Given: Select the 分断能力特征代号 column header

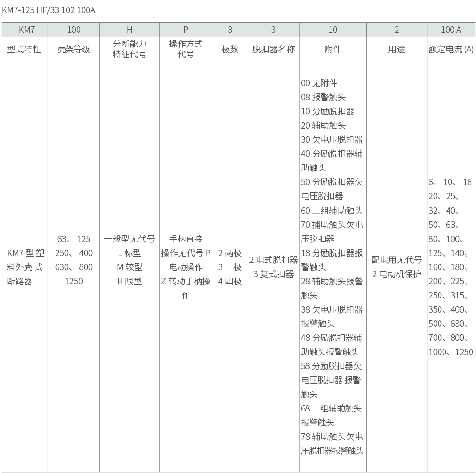Looking at the screenshot, I should pyautogui.click(x=129, y=50).
